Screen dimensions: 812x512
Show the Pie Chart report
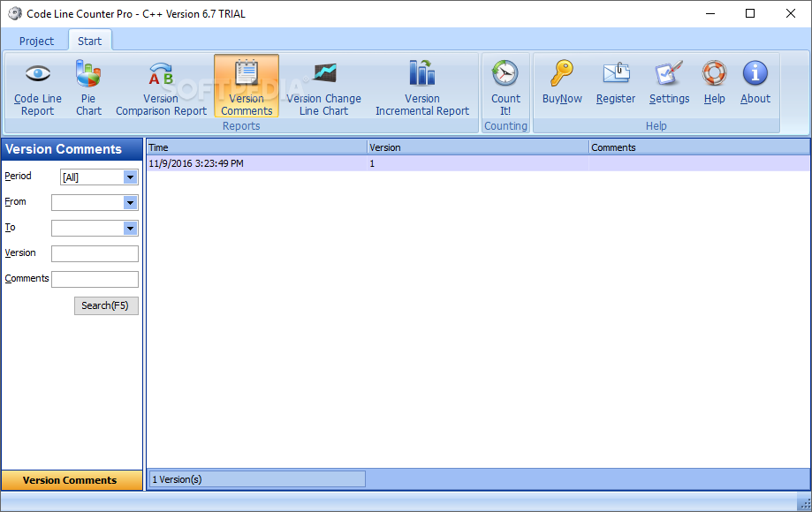pos(88,87)
